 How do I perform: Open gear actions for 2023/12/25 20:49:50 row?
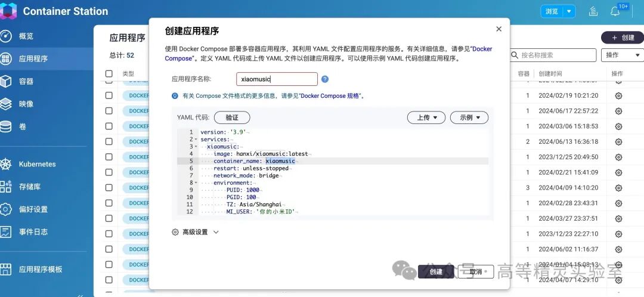tap(618, 157)
